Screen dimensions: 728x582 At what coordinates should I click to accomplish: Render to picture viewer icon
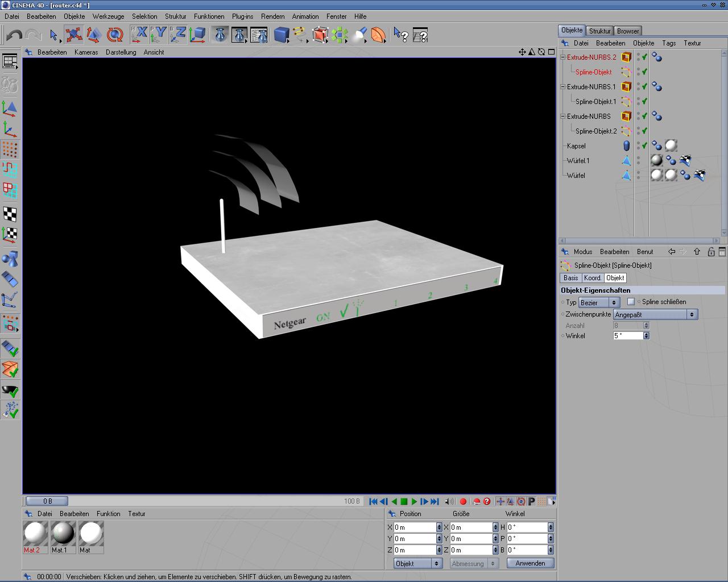pyautogui.click(x=239, y=35)
